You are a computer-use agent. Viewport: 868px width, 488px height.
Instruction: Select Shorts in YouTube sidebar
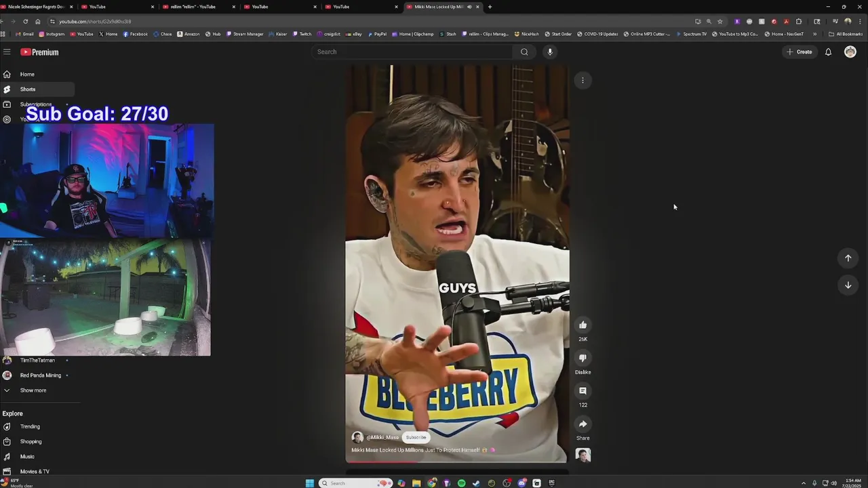click(37, 89)
